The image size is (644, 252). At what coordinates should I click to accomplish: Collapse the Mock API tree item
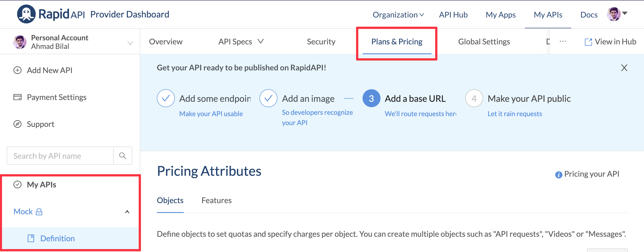click(127, 212)
